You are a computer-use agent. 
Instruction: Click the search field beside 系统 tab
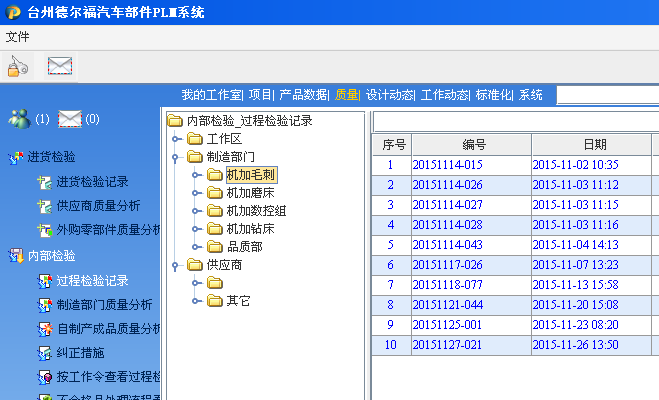[x=606, y=95]
